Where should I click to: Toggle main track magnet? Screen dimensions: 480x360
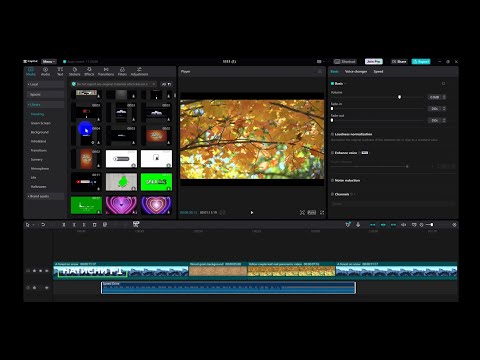(x=373, y=225)
